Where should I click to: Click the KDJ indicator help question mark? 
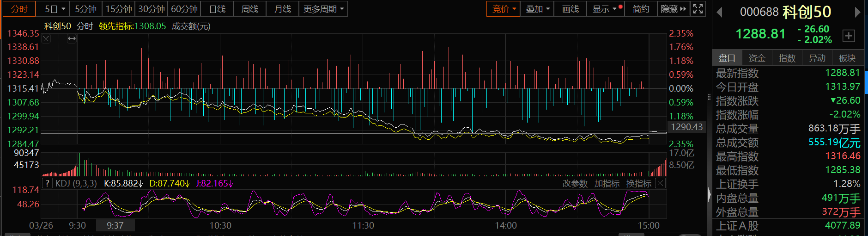pyautogui.click(x=47, y=184)
